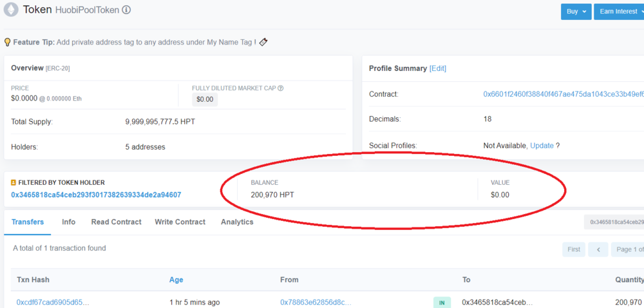
Task: Click the First page button
Action: point(574,249)
